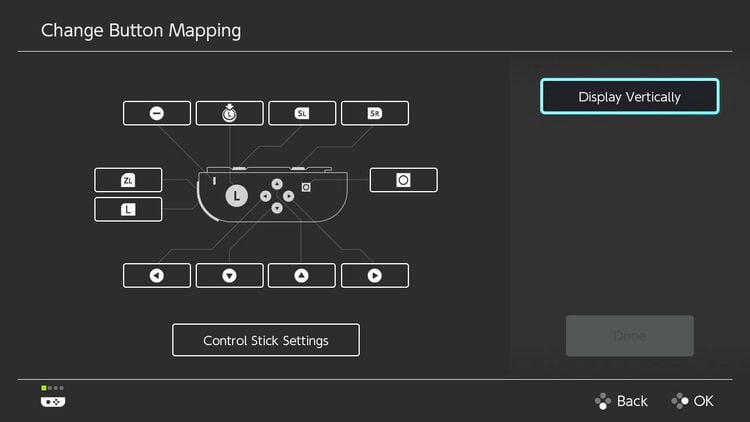Screen dimensions: 750x422
Task: Click the greyed-out Done button
Action: tap(629, 336)
